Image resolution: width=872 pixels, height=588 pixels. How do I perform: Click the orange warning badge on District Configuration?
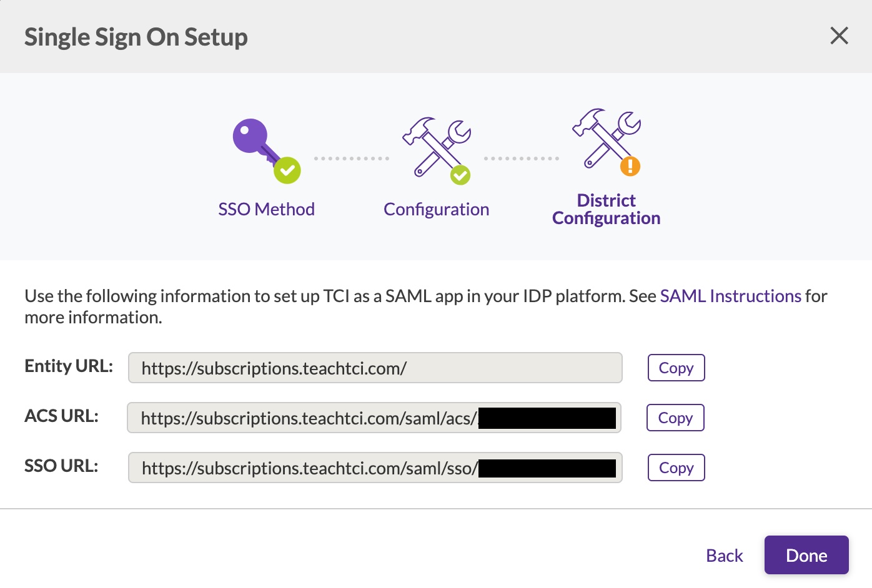coord(632,165)
